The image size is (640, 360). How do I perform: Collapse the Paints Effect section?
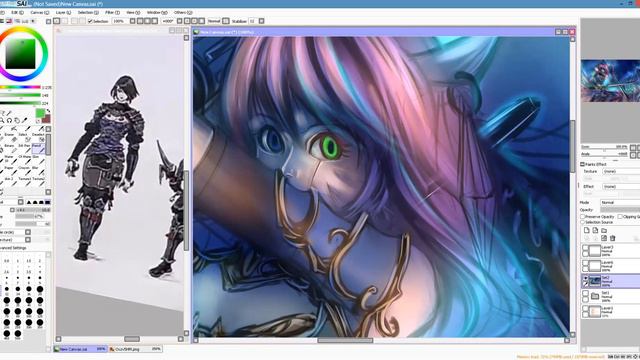(x=582, y=164)
